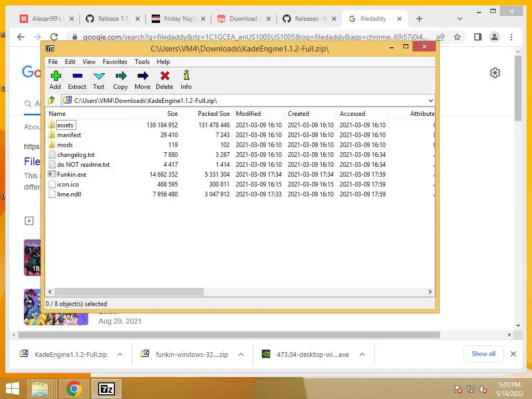Select the assets folder icon
532x399 pixels.
click(x=51, y=125)
